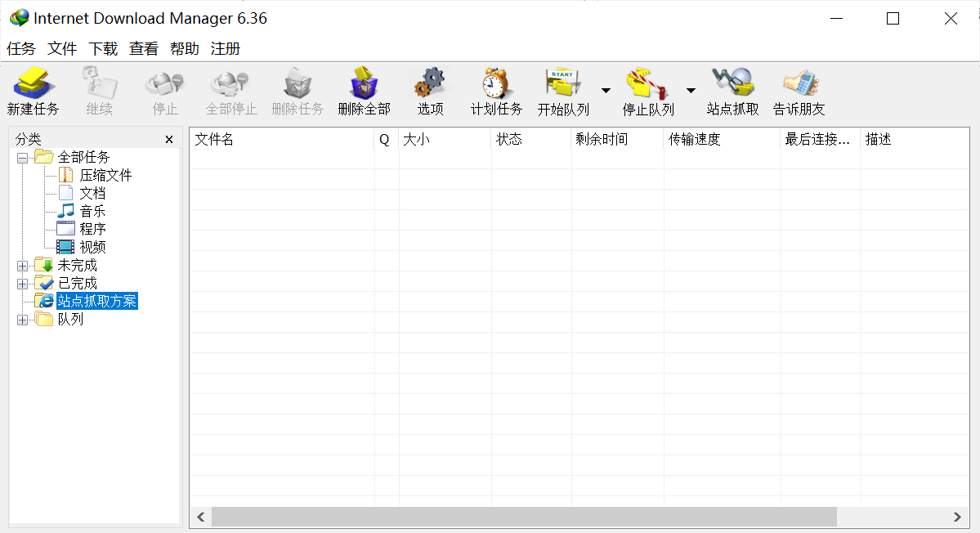Click the 删除全部 (delete all) icon
Screen dimensions: 980x533
[364, 83]
